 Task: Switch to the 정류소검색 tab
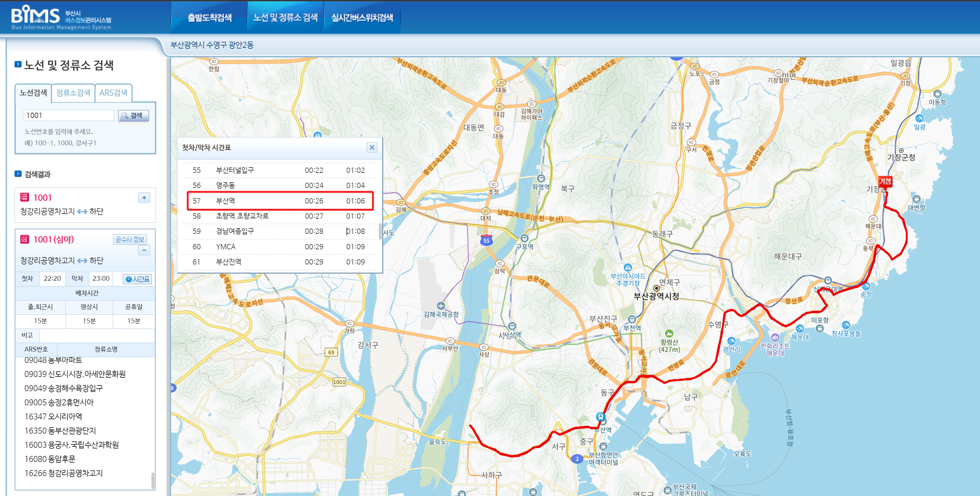click(x=73, y=93)
